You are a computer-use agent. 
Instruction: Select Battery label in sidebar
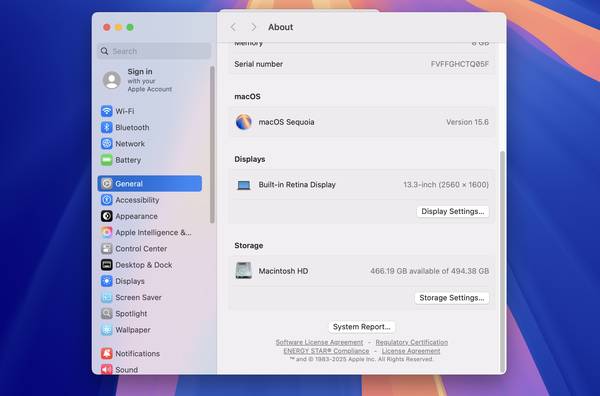coord(128,160)
